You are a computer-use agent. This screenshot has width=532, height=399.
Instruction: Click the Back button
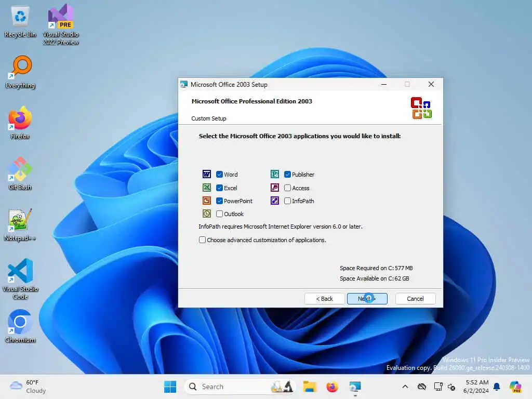point(324,299)
